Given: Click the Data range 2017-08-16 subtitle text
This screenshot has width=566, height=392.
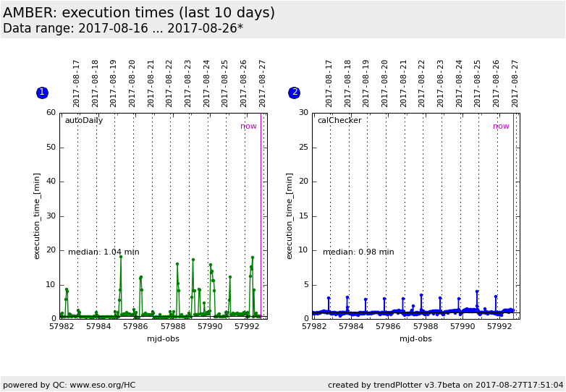Looking at the screenshot, I should [123, 29].
